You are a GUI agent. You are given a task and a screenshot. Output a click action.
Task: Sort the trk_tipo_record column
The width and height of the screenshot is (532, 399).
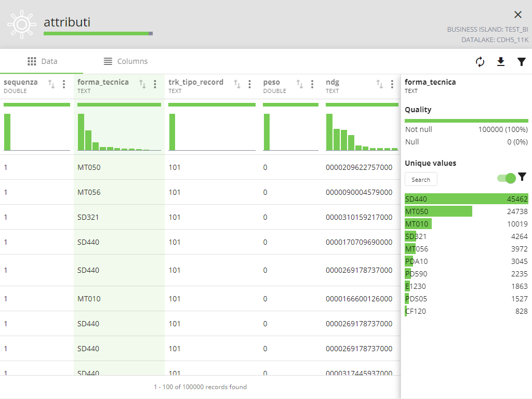pos(237,84)
